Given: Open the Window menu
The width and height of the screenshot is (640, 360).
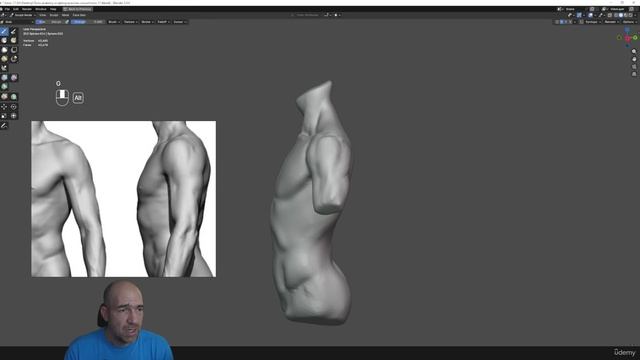Looking at the screenshot, I should point(40,9).
